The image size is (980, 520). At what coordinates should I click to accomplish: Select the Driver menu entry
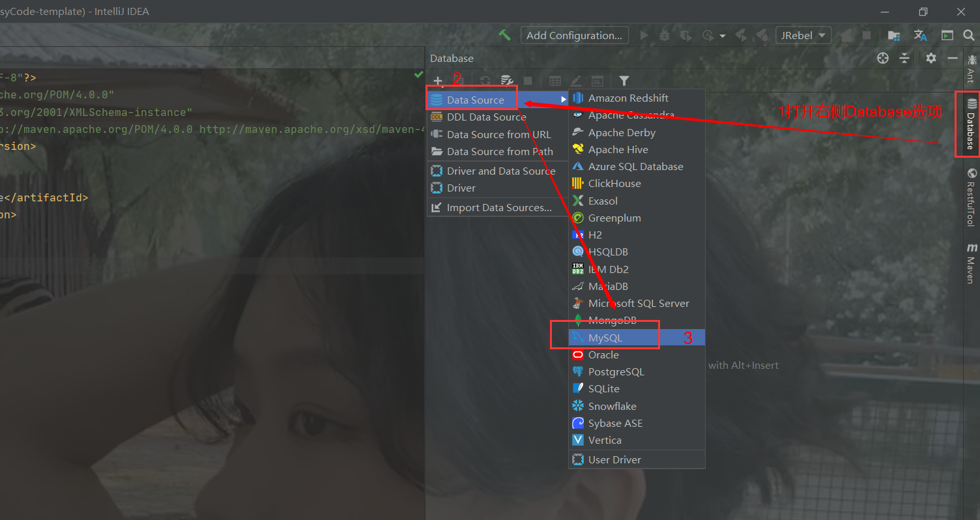click(x=498, y=188)
